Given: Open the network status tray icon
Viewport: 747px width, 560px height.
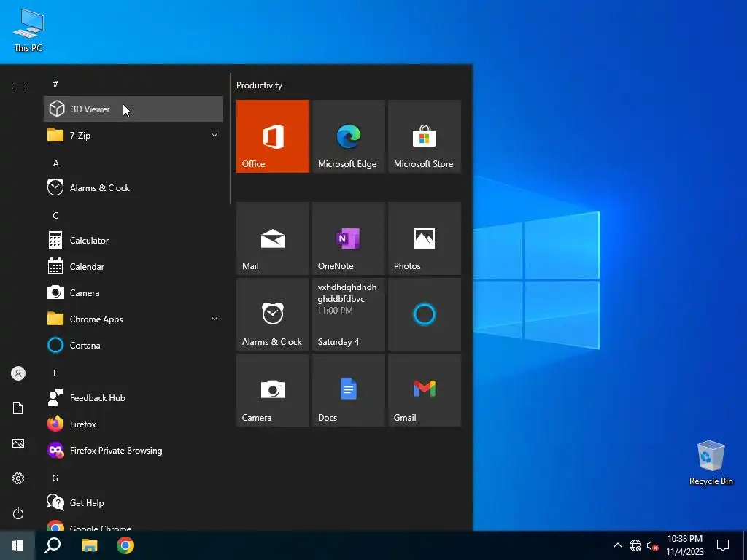Looking at the screenshot, I should tap(635, 545).
